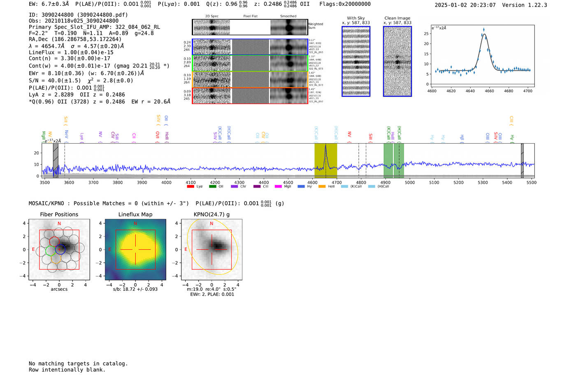Screen dimensions: 576x392
Task: Click the NeV line label above the spectrum
Action: [x=66, y=136]
